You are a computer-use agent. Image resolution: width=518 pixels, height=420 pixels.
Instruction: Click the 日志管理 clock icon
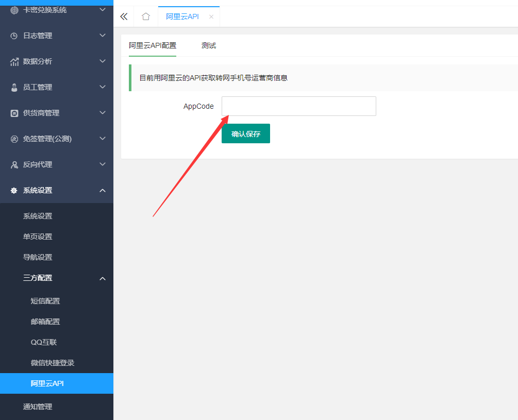point(14,36)
